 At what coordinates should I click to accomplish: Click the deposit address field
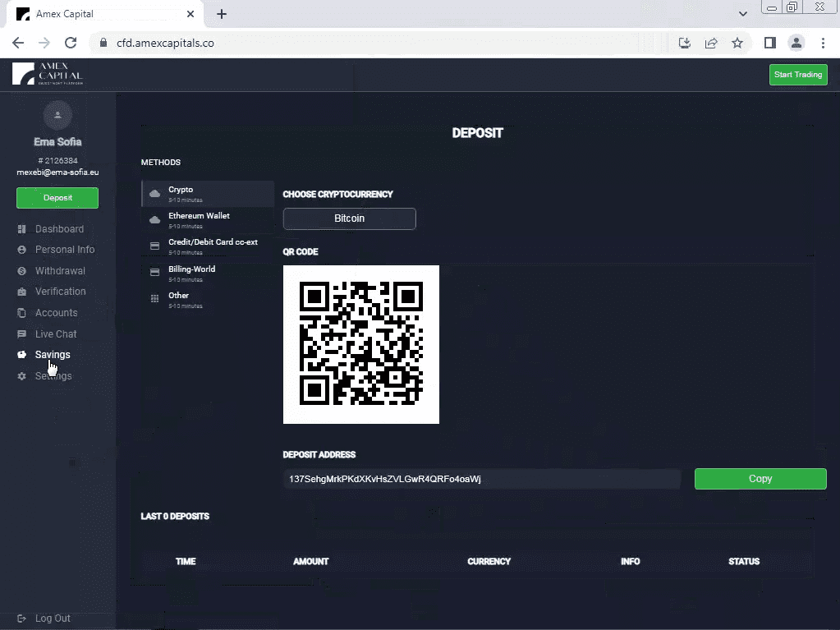482,479
